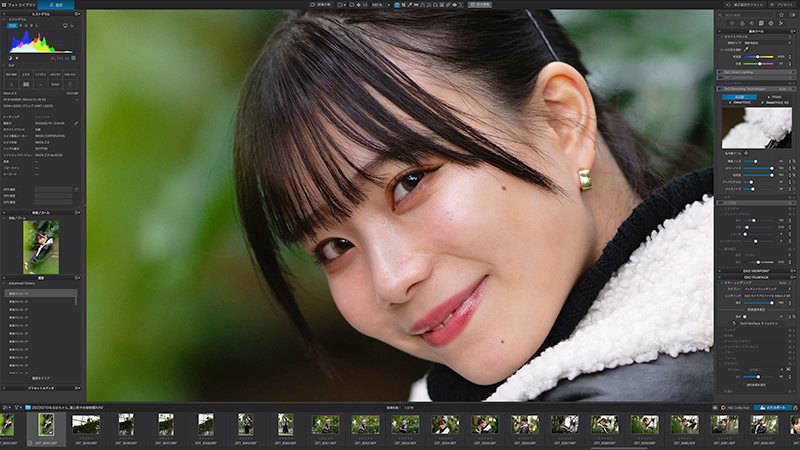Viewport: 800px width, 450px height.
Task: Toggle favorites star filter
Action: click(781, 15)
